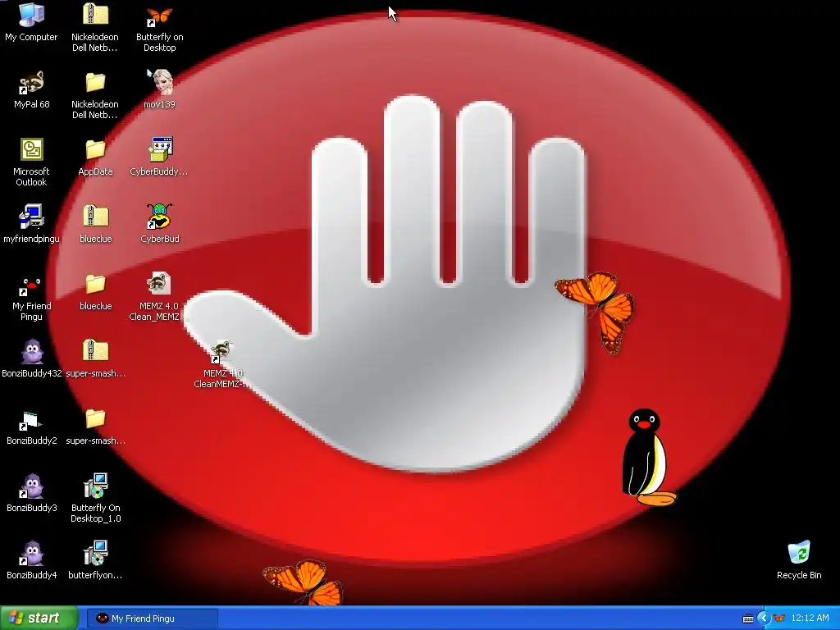Viewport: 840px width, 630px height.
Task: Open the plain Nickelodeon Dell Netb folder
Action: click(x=95, y=95)
